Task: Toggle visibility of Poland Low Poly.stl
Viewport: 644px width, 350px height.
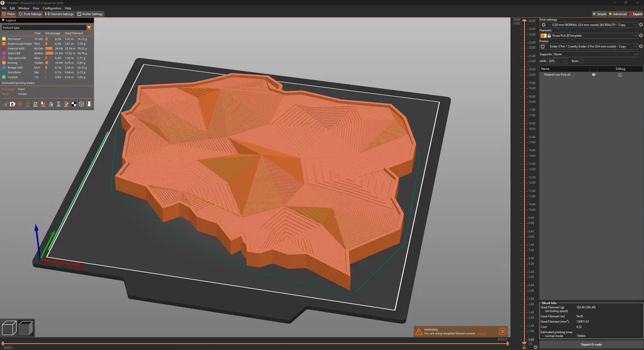Action: pos(594,74)
